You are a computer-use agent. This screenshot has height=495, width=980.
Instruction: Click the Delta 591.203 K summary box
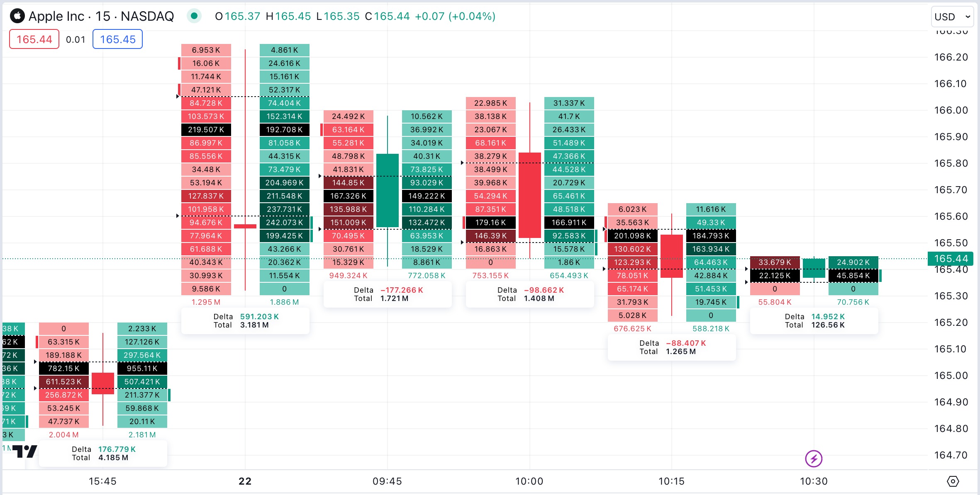pos(245,321)
